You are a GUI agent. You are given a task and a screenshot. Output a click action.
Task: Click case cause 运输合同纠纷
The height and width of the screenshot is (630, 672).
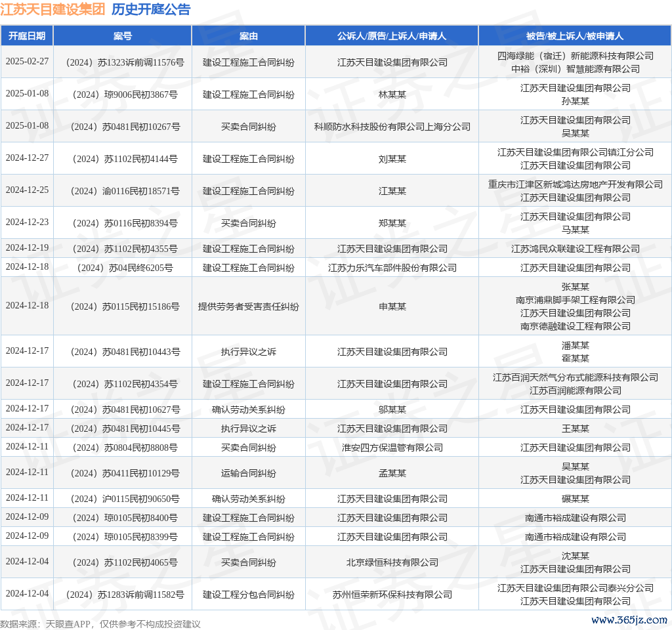[x=249, y=473]
